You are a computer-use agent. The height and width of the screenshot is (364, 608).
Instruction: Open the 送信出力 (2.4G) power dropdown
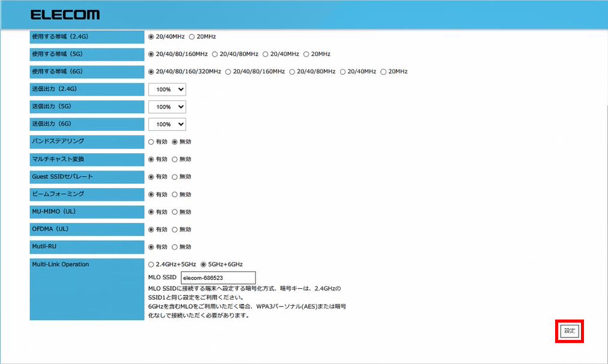click(x=167, y=89)
